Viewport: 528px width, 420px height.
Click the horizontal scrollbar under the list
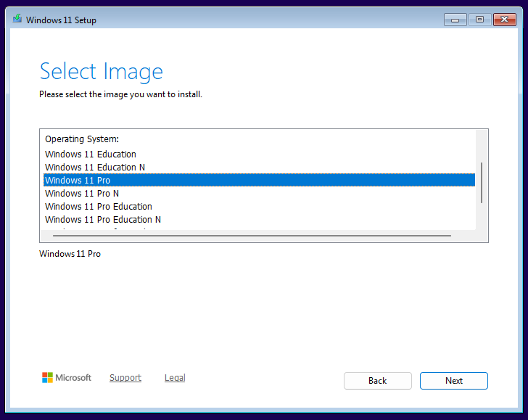(x=252, y=235)
